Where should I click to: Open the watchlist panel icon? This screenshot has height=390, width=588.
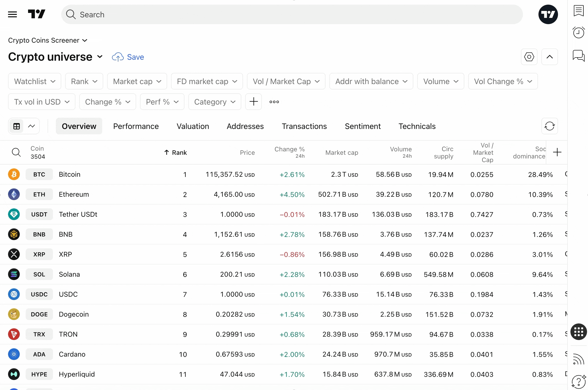click(578, 11)
